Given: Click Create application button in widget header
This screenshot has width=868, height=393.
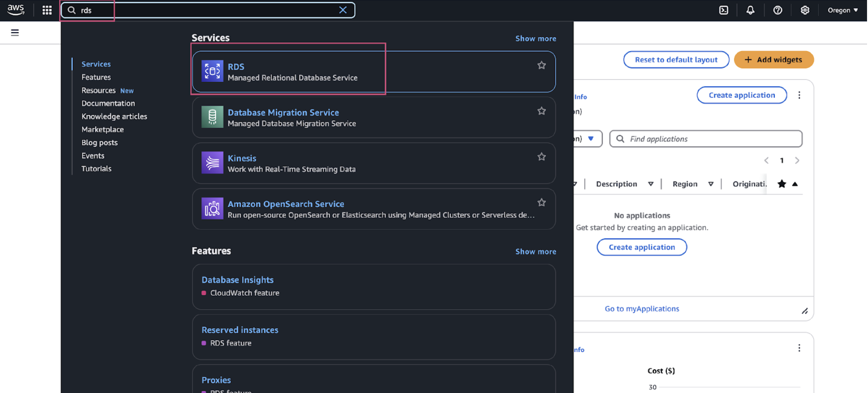Looking at the screenshot, I should click(742, 95).
